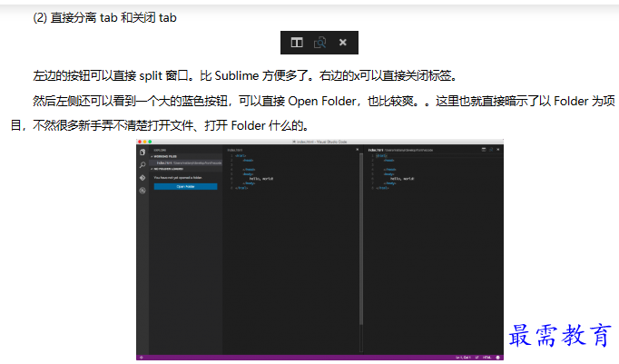Open the Explorer icon in the VS Code sidebar
This screenshot has height=364, width=619.
pos(142,152)
